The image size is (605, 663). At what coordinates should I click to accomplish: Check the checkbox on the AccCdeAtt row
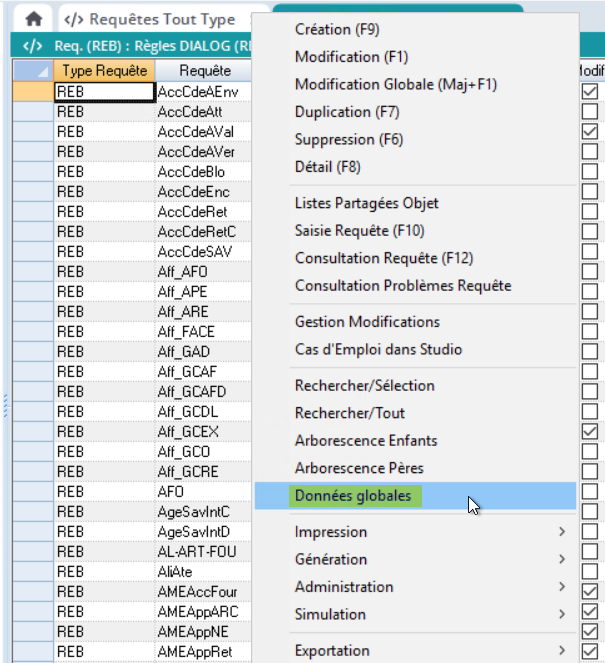pyautogui.click(x=590, y=111)
